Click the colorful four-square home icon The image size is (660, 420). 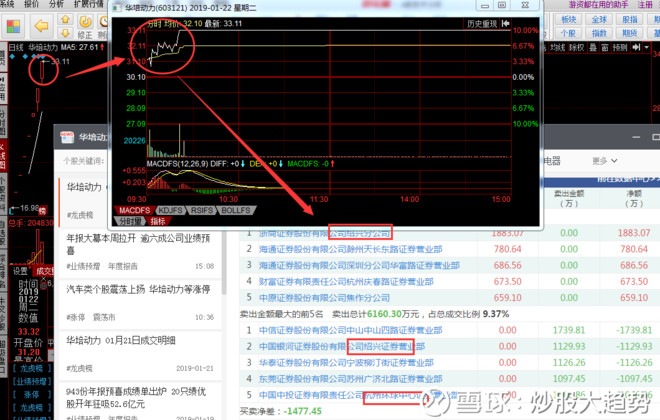tap(13, 26)
